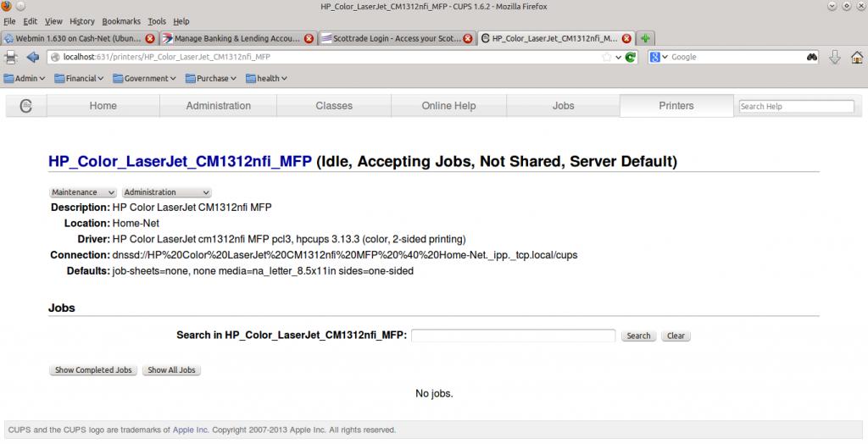
Task: Go back using the blue arrow button
Action: (33, 58)
